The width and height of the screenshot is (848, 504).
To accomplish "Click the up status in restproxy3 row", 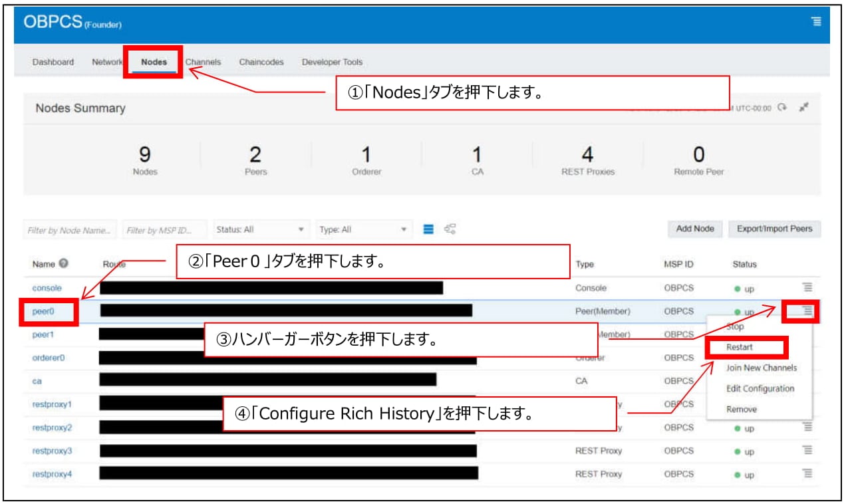I will pos(744,451).
